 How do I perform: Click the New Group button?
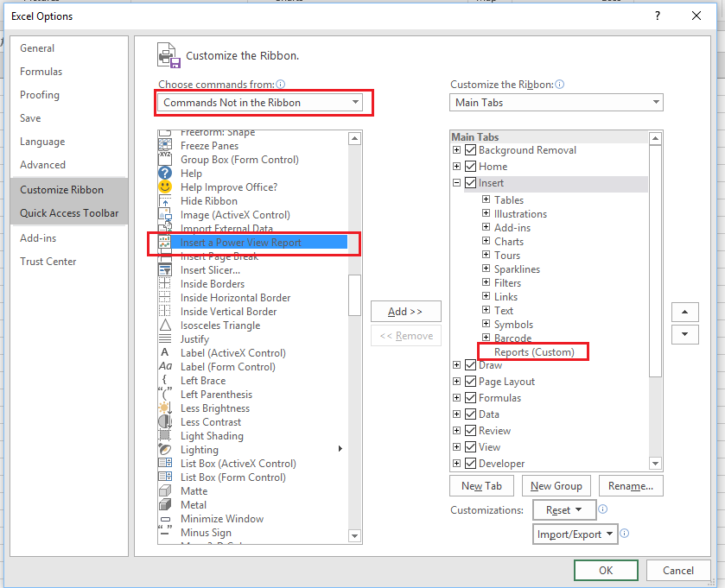click(556, 485)
